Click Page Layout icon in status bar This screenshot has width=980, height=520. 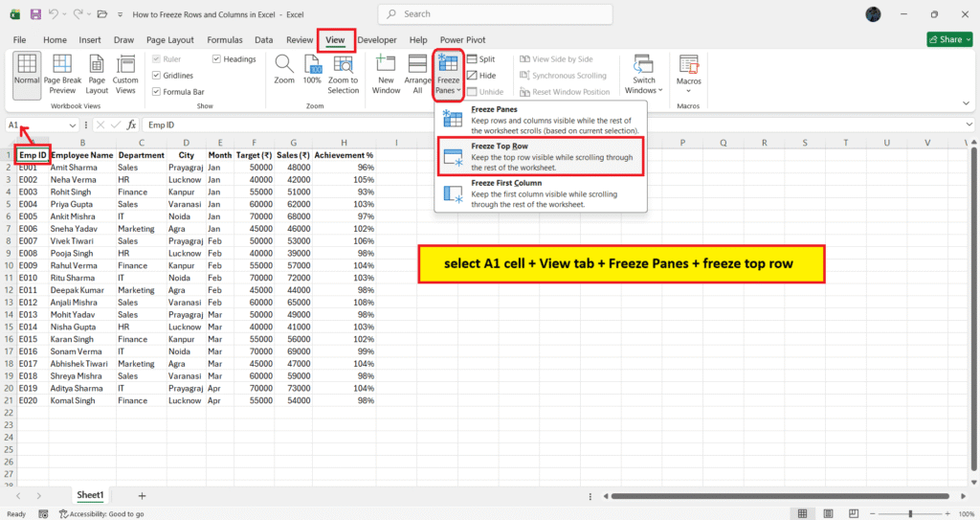click(x=828, y=513)
